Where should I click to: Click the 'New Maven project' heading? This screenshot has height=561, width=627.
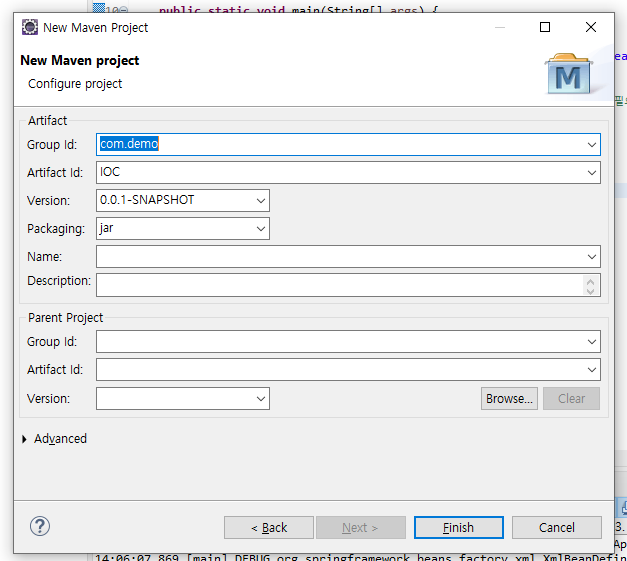tap(80, 60)
